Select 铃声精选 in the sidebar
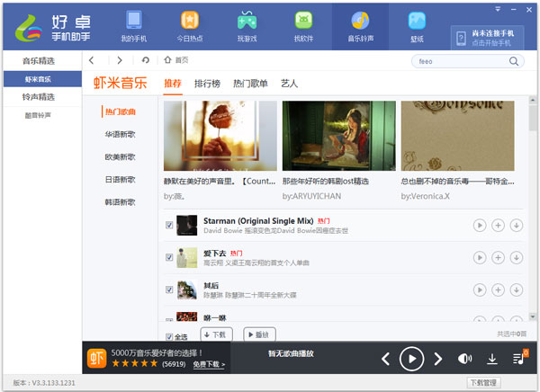540x392 pixels. 39,97
